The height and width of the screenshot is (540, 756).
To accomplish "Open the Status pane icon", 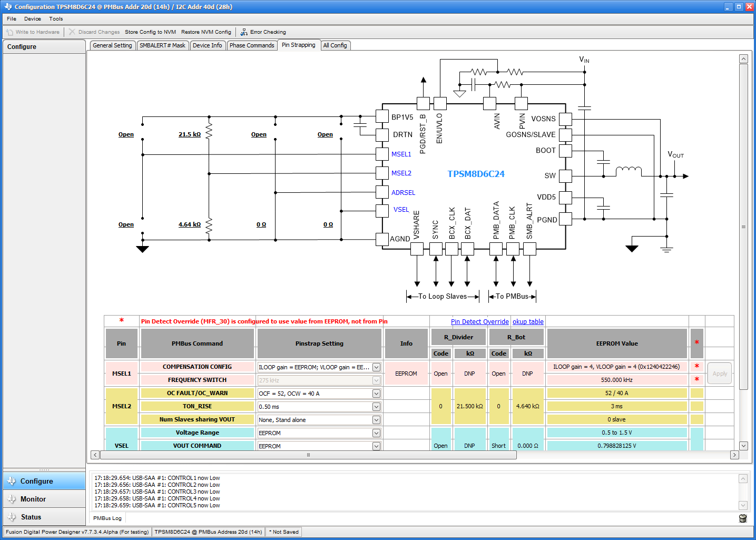I will pyautogui.click(x=12, y=517).
